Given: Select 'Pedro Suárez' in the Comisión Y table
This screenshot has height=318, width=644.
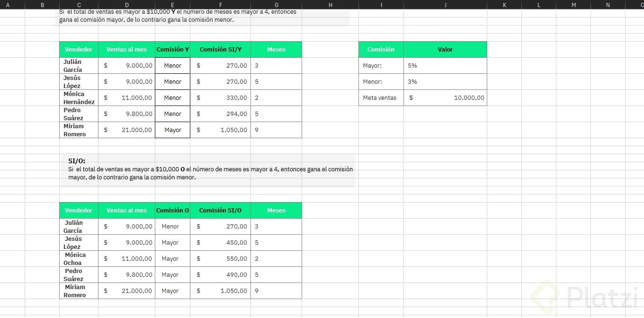Looking at the screenshot, I should 79,114.
